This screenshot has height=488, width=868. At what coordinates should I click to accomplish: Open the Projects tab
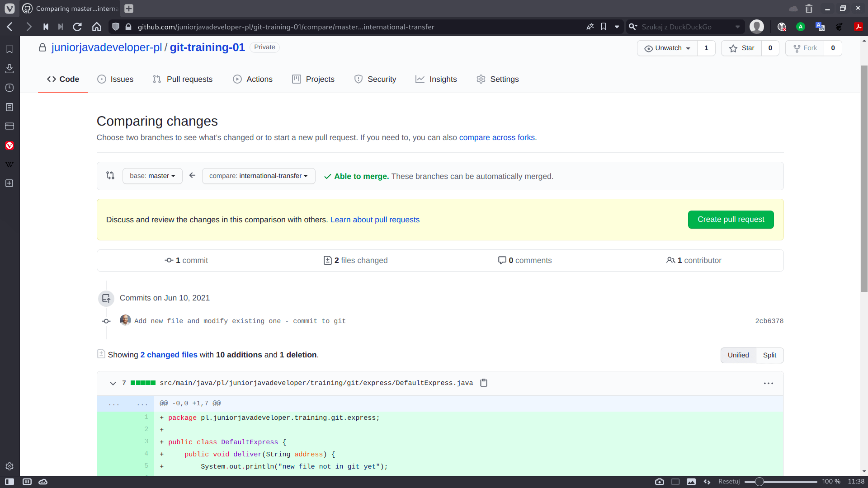pyautogui.click(x=320, y=79)
